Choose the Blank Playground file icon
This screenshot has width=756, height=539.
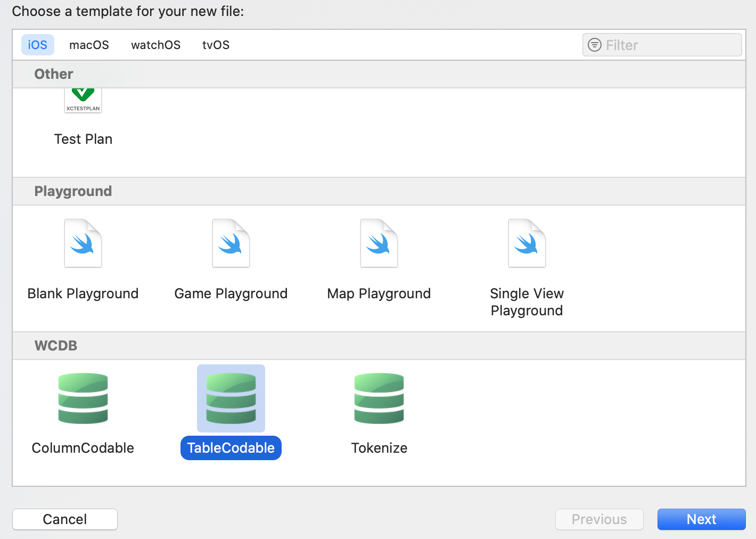tap(83, 243)
